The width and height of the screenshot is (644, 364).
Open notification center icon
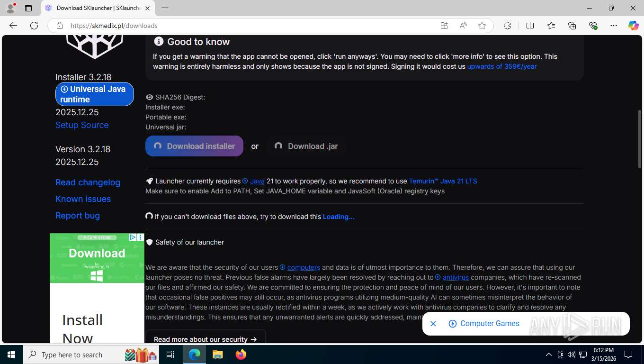[628, 355]
